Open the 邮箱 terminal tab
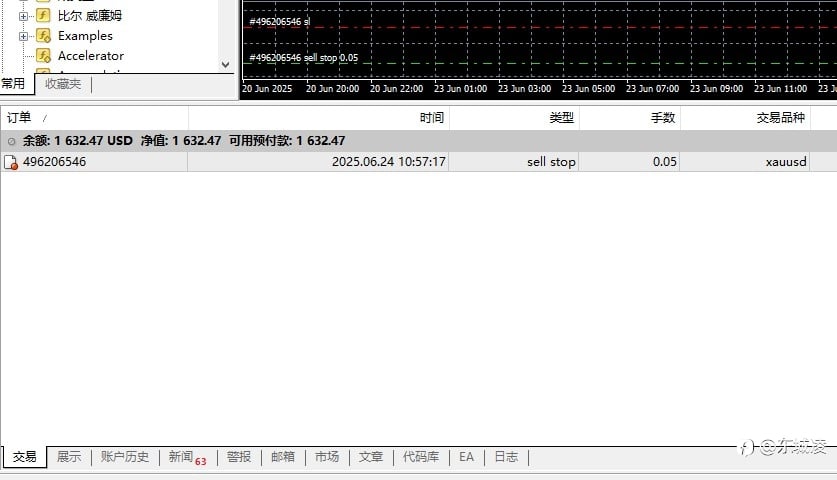Viewport: 837px width, 480px height. click(x=283, y=457)
